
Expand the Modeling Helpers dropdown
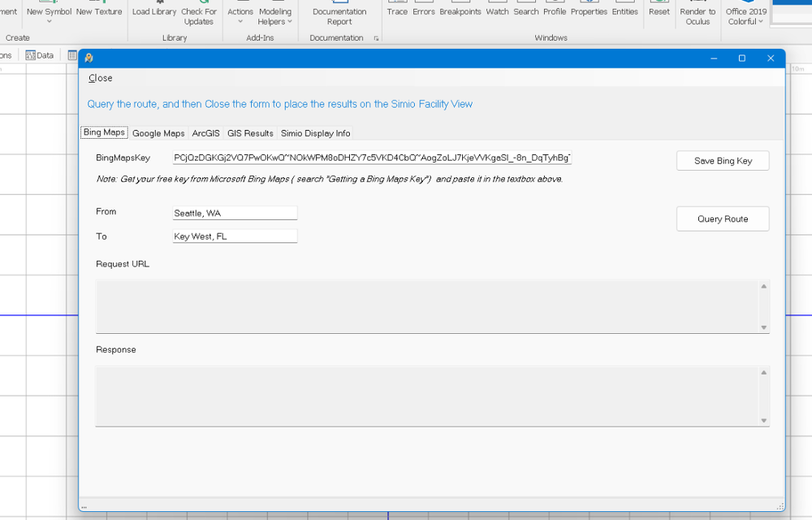coord(275,15)
